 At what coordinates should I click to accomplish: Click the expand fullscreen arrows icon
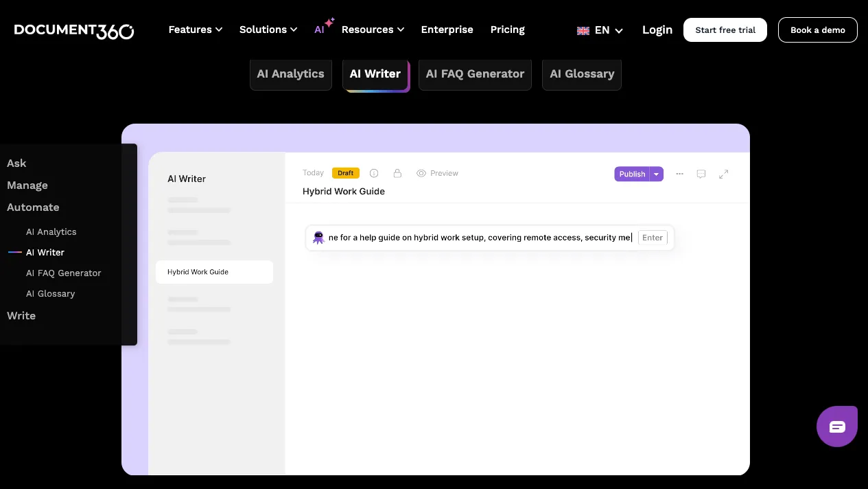723,174
